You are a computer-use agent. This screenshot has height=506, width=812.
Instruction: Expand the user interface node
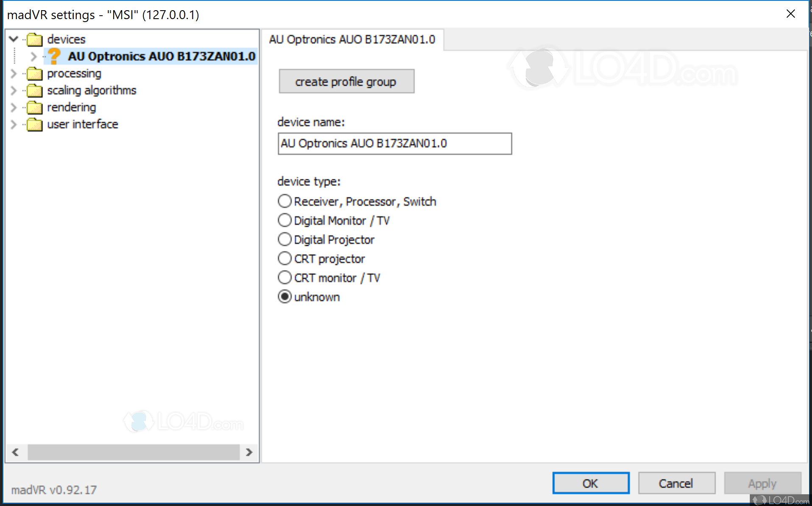[14, 124]
